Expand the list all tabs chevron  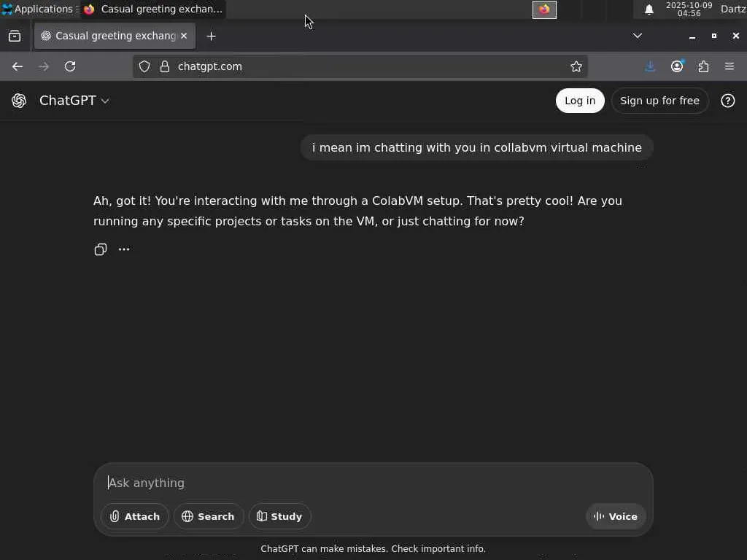(638, 36)
